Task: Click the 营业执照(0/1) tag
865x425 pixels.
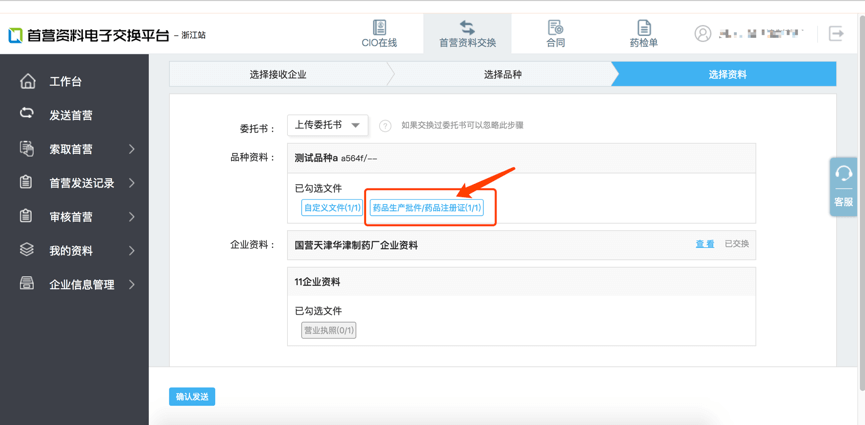Action: point(328,331)
